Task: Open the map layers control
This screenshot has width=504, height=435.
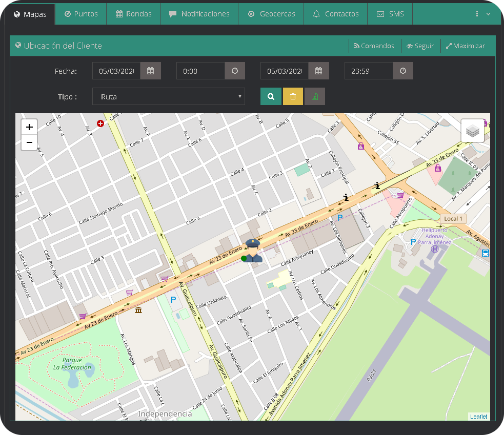Action: (473, 131)
